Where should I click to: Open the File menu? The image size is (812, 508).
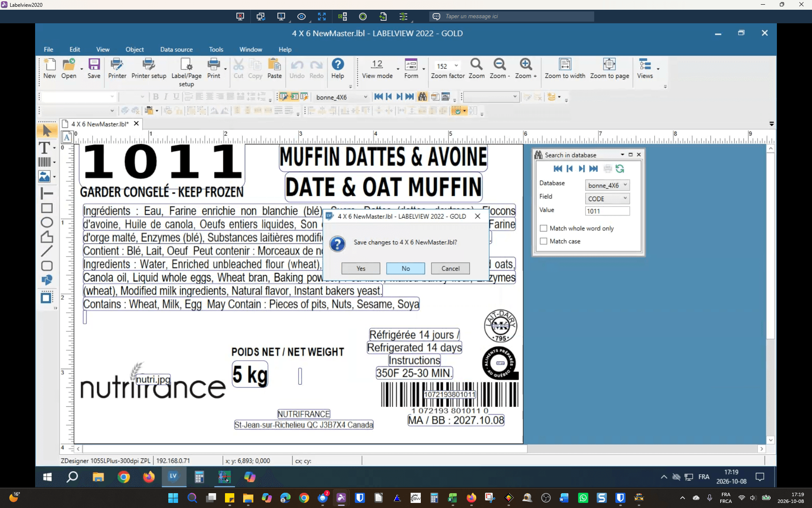coord(48,50)
